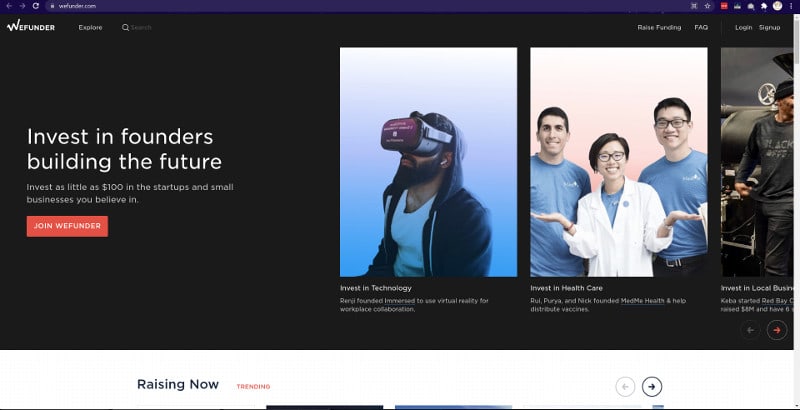Click the Red Bay link
Screen dimensions: 800x410
tap(777, 301)
